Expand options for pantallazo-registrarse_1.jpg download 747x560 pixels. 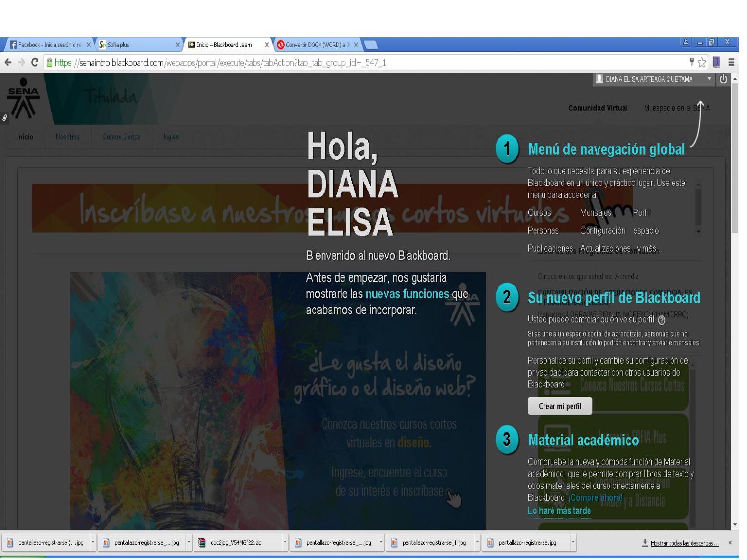pos(477,542)
